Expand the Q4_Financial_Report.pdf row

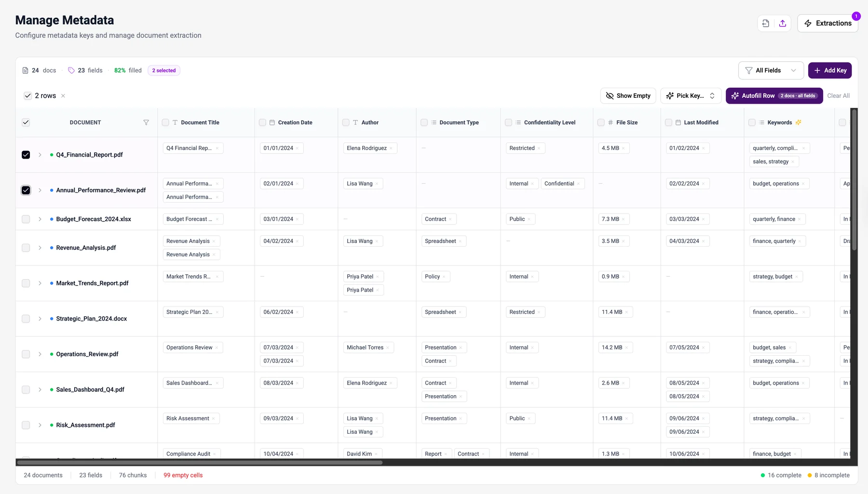[x=40, y=155]
